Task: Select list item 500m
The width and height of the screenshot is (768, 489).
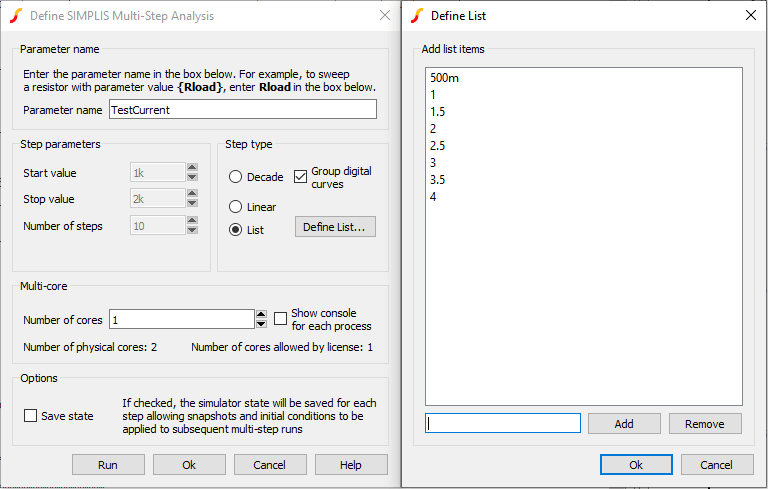Action: [x=444, y=78]
